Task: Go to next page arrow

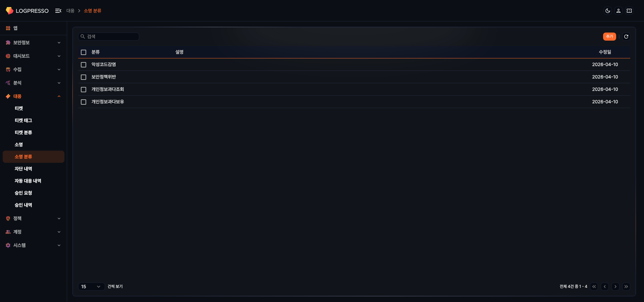Action: pos(615,287)
